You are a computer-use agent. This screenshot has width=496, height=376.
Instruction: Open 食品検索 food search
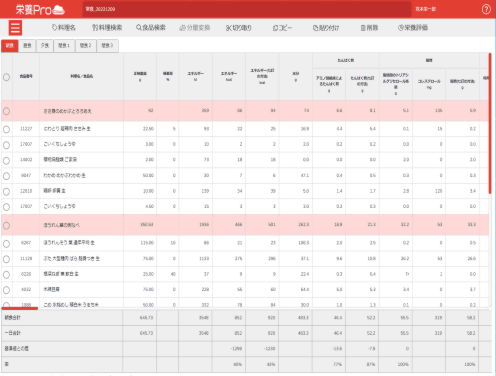pos(151,28)
